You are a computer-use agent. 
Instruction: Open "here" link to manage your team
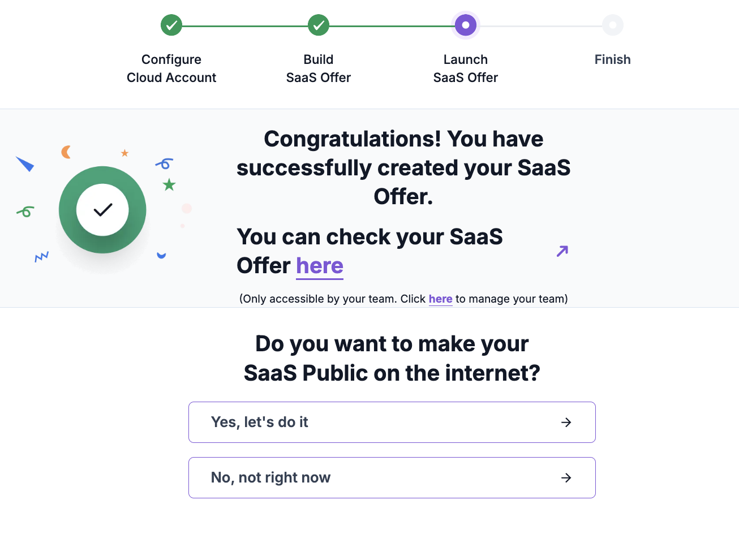click(x=440, y=299)
